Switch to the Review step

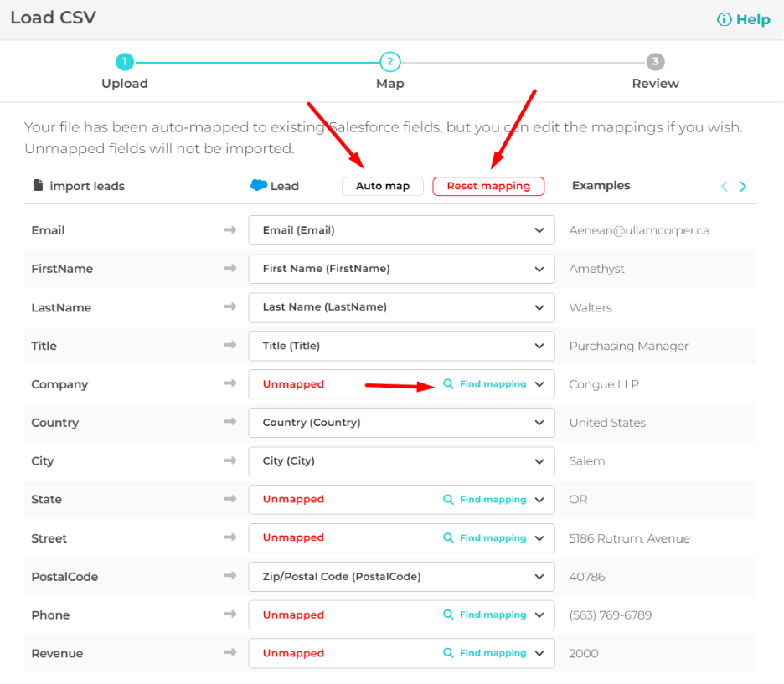tap(656, 61)
